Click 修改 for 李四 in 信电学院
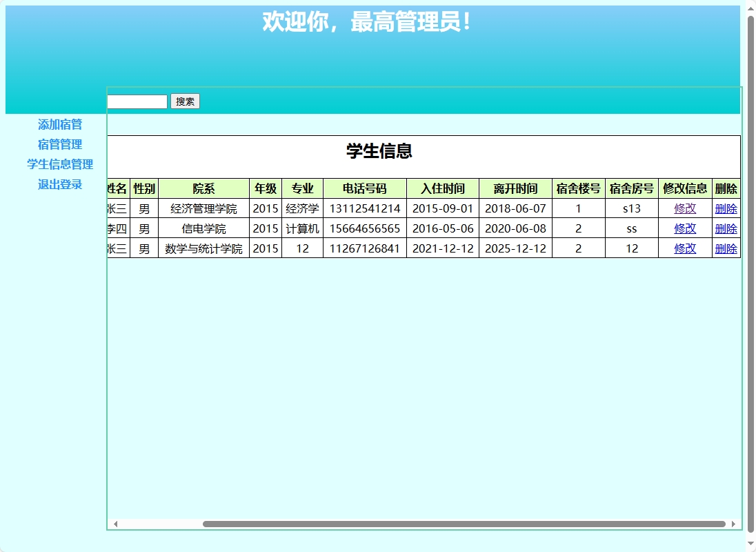The image size is (756, 552). click(684, 228)
